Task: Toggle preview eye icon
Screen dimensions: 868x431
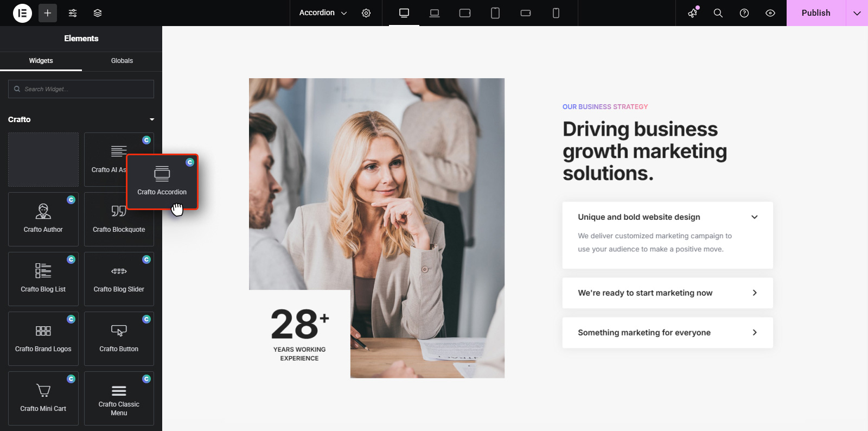Action: (770, 13)
